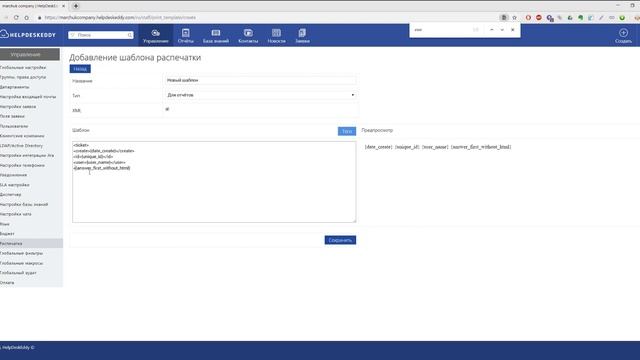Open Настройки заявки in sidebar
The width and height of the screenshot is (640, 360).
point(18,107)
